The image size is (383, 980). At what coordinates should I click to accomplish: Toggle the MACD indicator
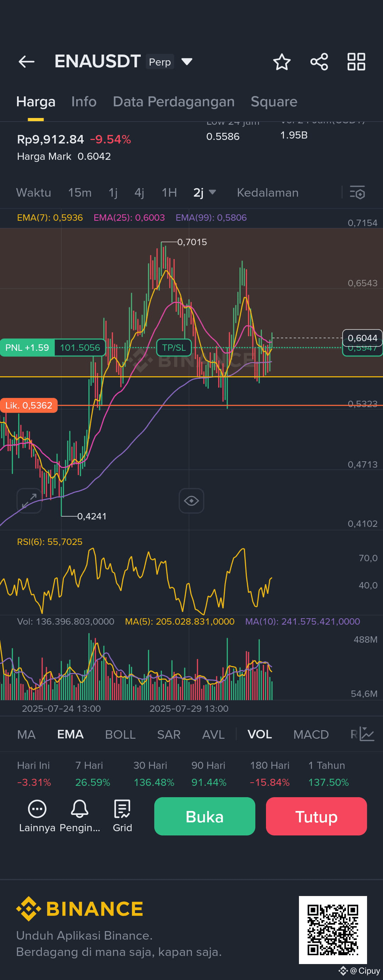pos(311,734)
